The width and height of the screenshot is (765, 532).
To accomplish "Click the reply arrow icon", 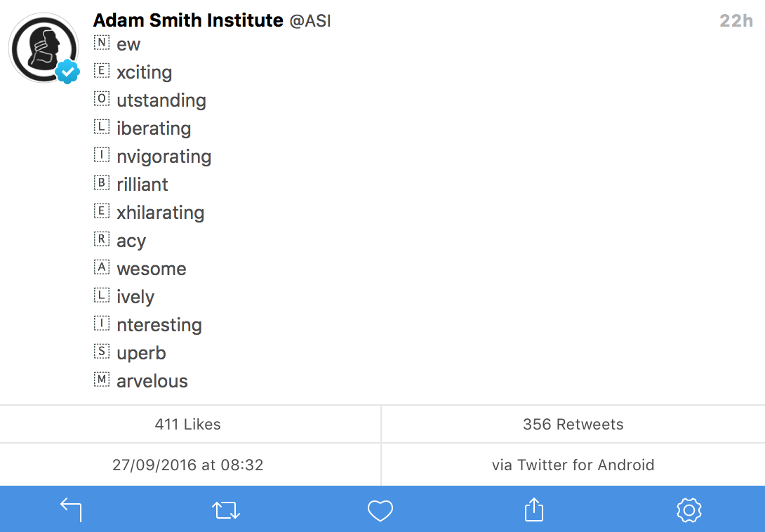I will [71, 509].
